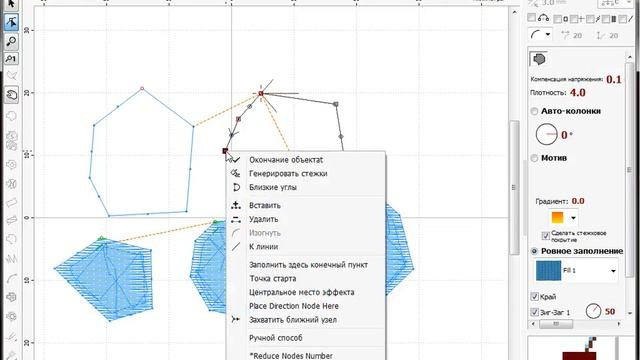Click the stitch icon beside Генерировать стежки
640x360 pixels.
[x=236, y=173]
